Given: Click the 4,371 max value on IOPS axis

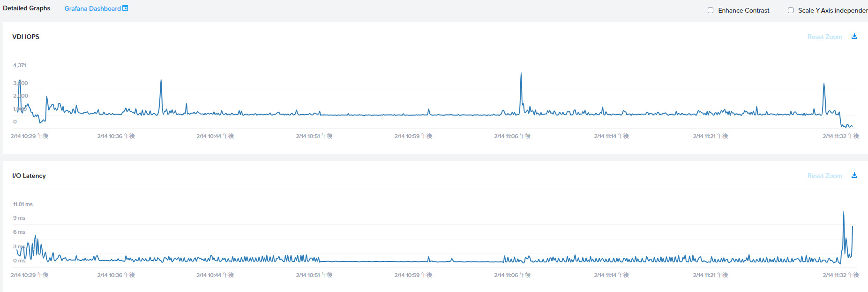Looking at the screenshot, I should coord(20,65).
